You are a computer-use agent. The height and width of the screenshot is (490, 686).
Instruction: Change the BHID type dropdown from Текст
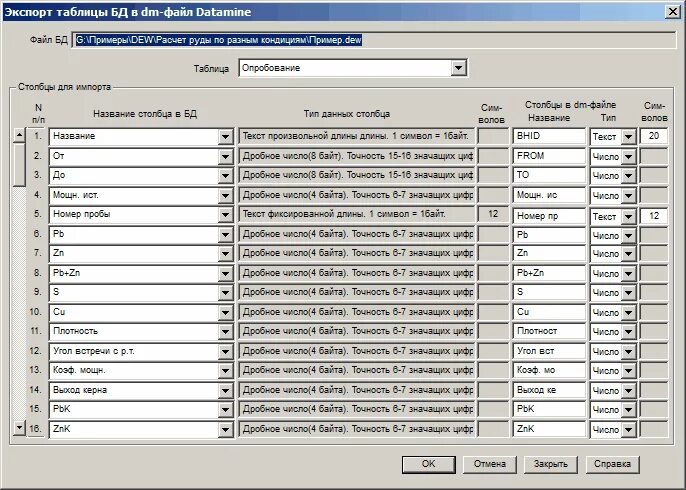pyautogui.click(x=628, y=137)
